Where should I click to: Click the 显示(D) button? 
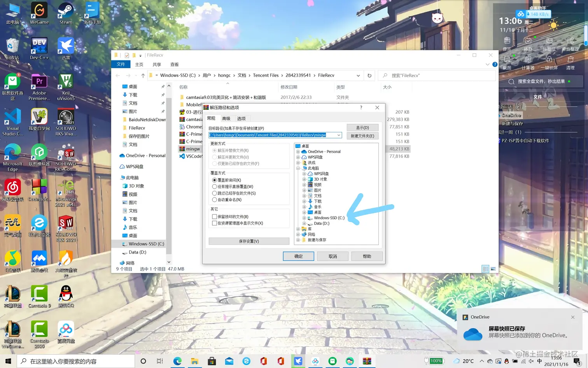362,128
